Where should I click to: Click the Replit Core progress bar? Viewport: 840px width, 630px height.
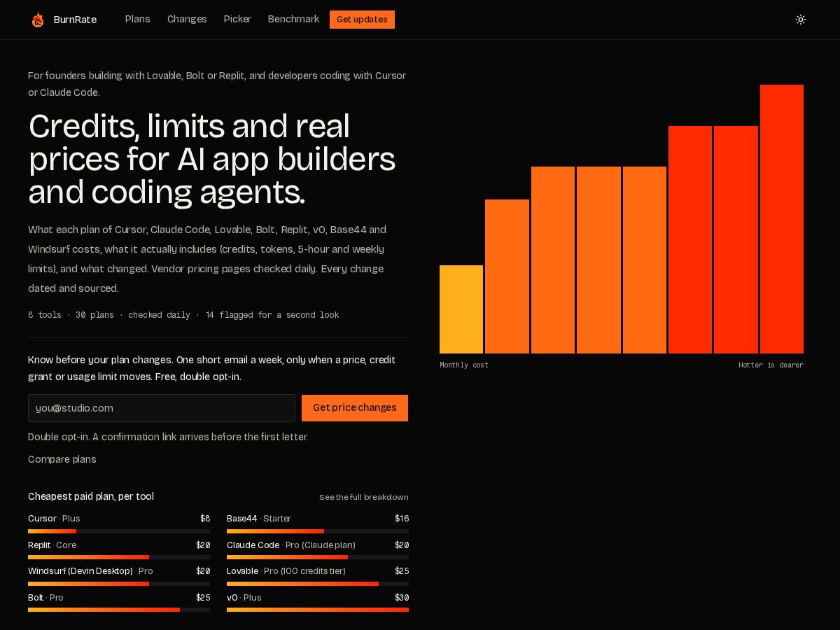[x=119, y=557]
